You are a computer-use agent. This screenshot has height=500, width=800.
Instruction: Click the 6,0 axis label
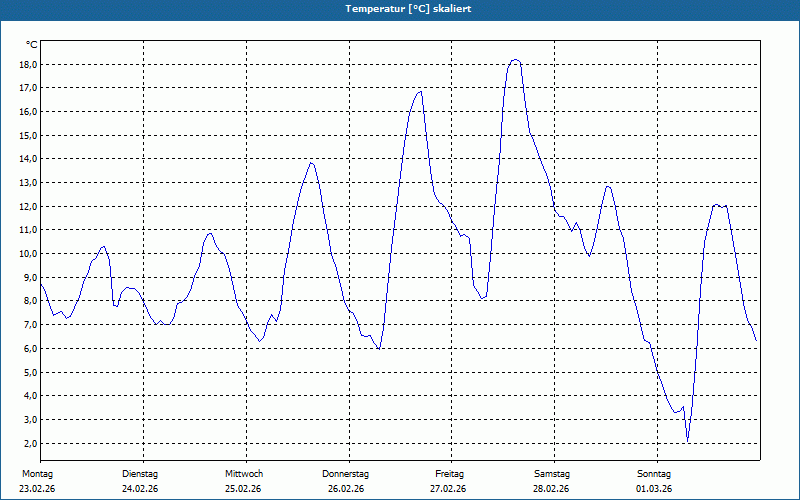click(x=30, y=348)
